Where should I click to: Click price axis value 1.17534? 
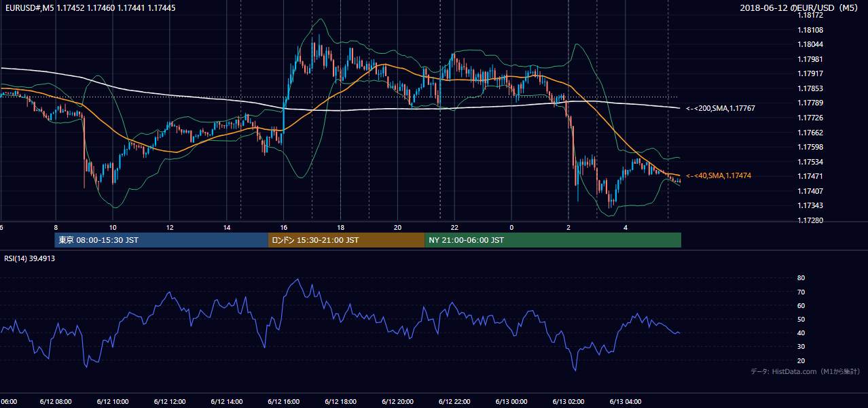click(810, 162)
